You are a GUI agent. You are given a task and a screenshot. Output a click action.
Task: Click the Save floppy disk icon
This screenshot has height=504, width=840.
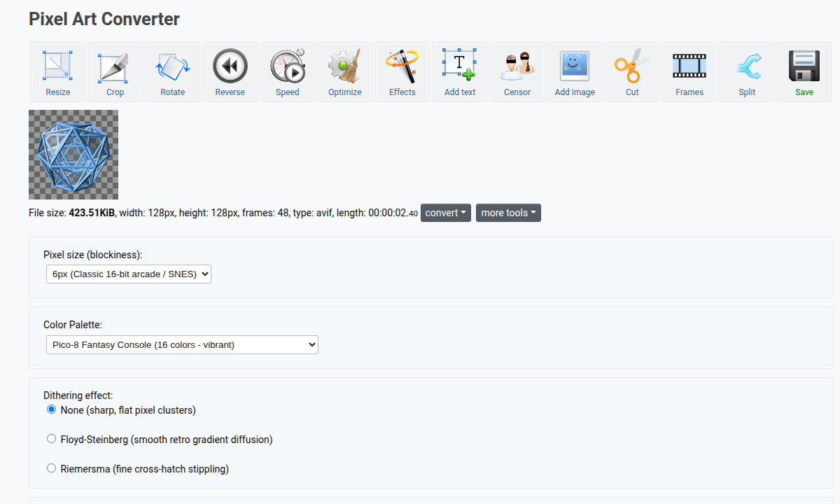tap(804, 66)
